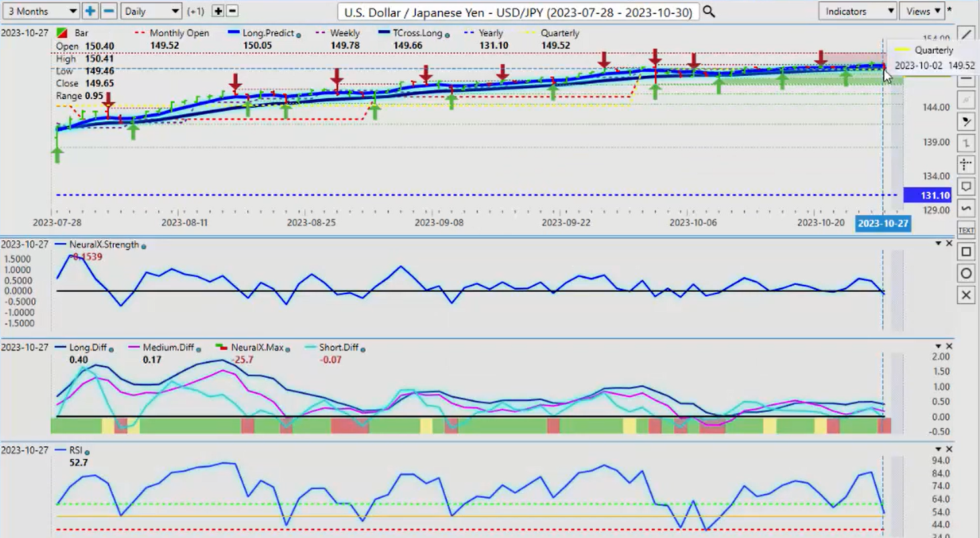This screenshot has height=538, width=980.
Task: Click the Long.Diff value 0.40
Action: point(78,360)
